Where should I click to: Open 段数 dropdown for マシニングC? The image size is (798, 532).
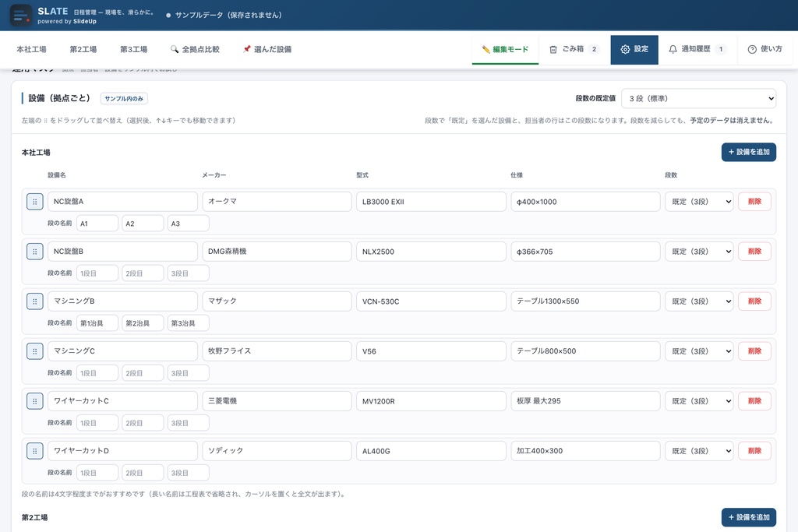tap(699, 351)
